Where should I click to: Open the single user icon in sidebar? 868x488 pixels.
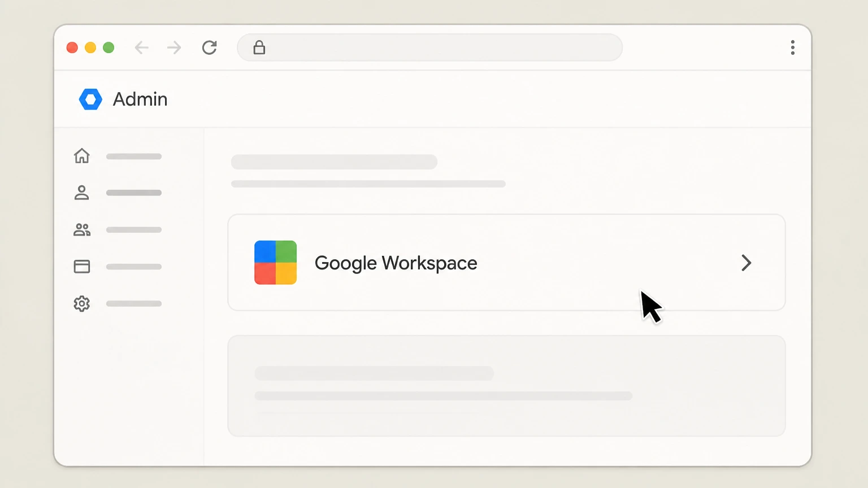[x=82, y=193]
